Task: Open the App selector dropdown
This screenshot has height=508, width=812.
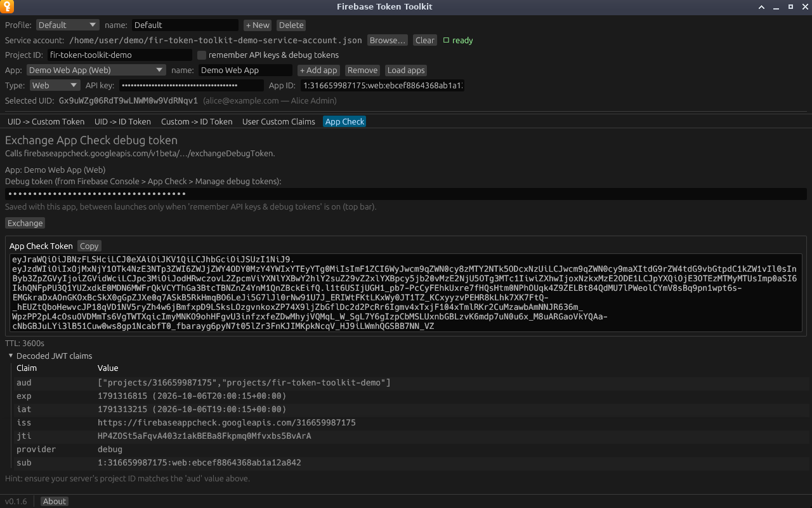Action: click(x=96, y=70)
